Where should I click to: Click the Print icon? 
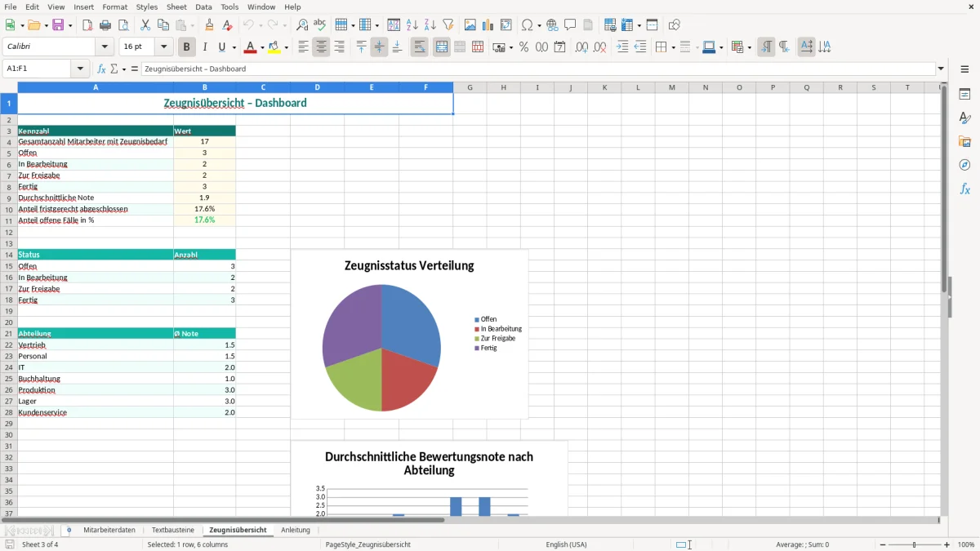pos(105,25)
